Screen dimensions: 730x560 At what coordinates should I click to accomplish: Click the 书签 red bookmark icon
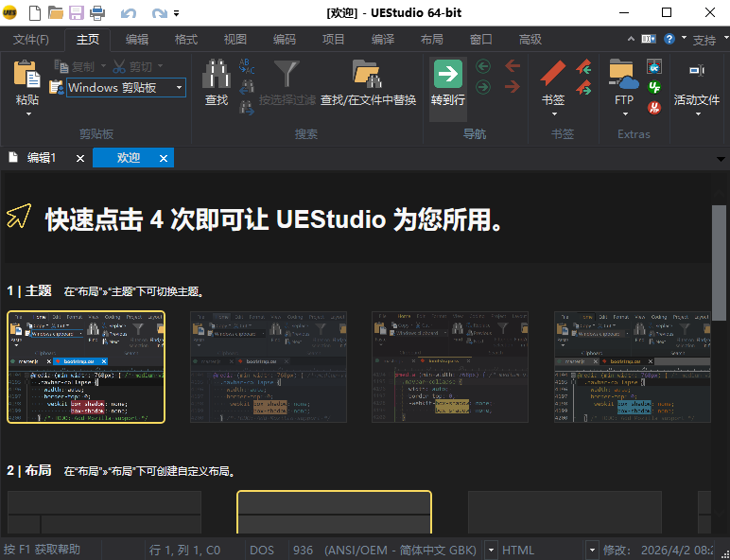click(x=553, y=74)
